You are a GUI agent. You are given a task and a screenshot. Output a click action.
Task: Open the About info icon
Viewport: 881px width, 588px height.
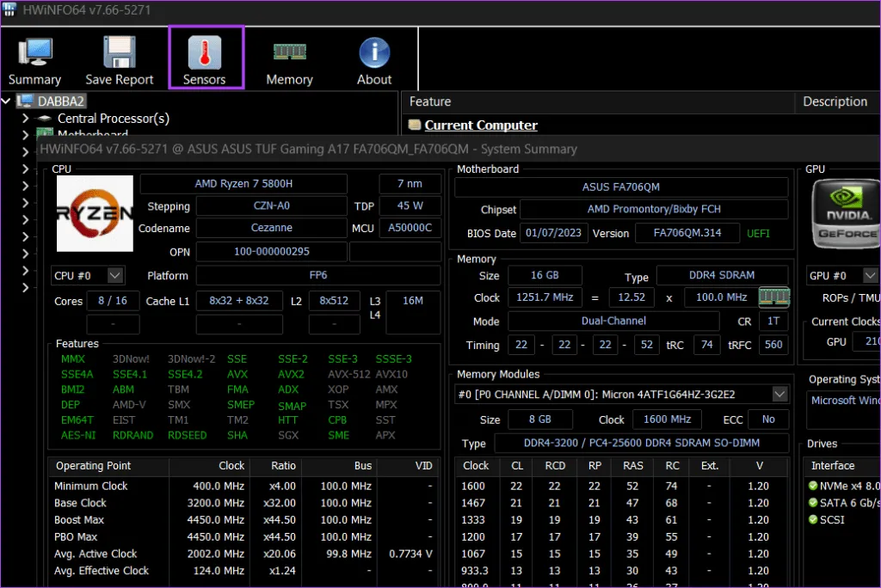[374, 54]
